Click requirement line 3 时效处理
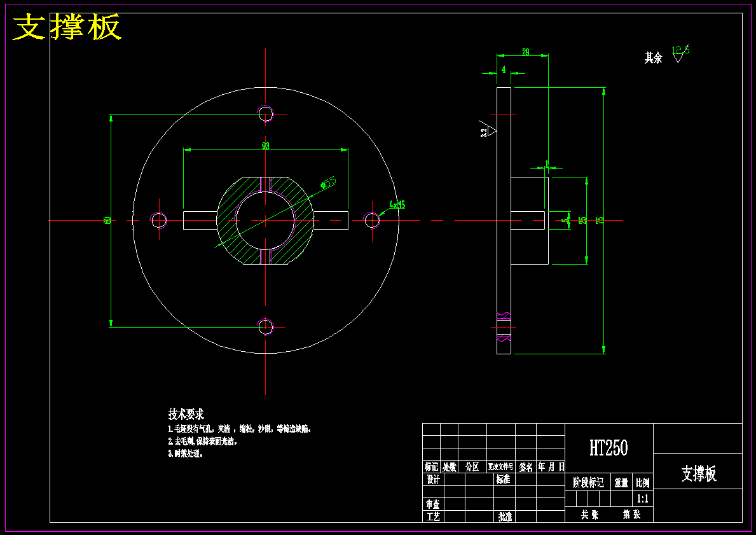 (x=186, y=454)
